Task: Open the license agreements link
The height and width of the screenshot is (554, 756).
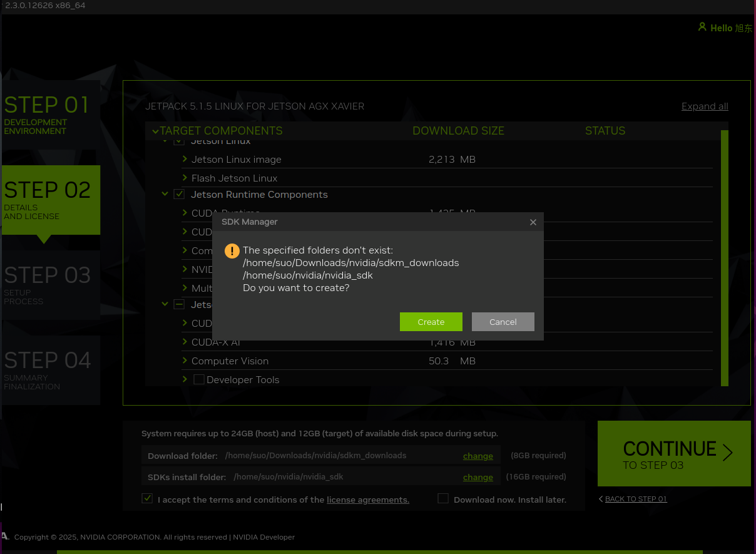Action: click(x=368, y=500)
